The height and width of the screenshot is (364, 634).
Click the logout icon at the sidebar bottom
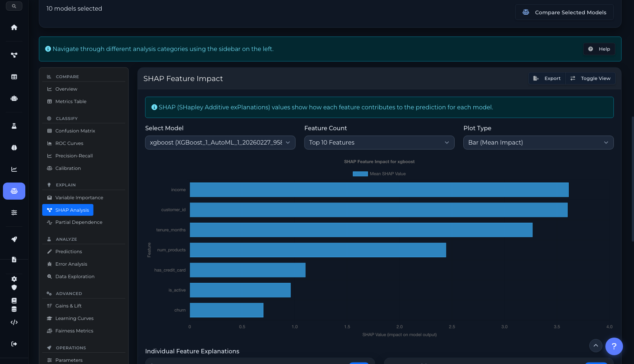click(14, 344)
